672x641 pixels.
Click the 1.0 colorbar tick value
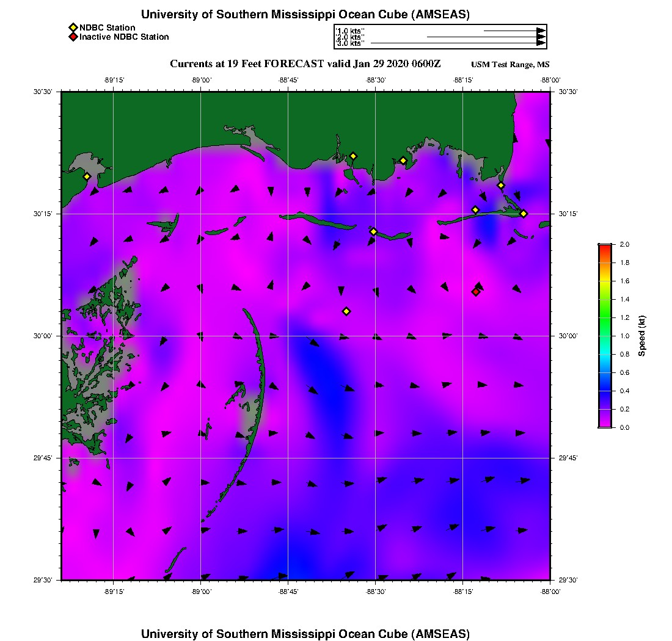tap(624, 336)
